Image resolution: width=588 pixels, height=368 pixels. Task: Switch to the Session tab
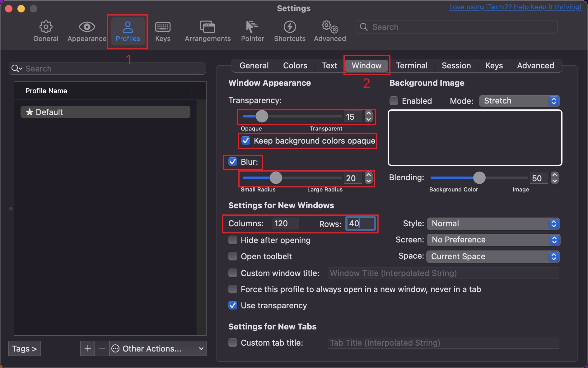point(456,66)
